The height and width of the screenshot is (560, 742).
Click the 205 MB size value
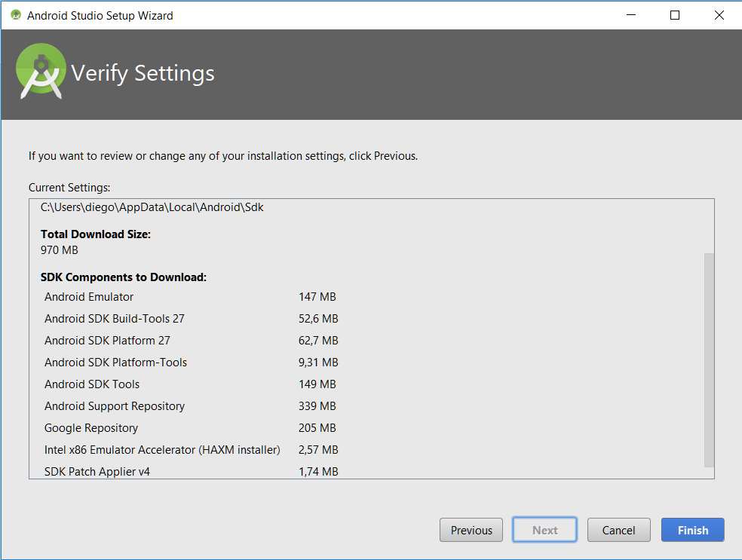[317, 427]
